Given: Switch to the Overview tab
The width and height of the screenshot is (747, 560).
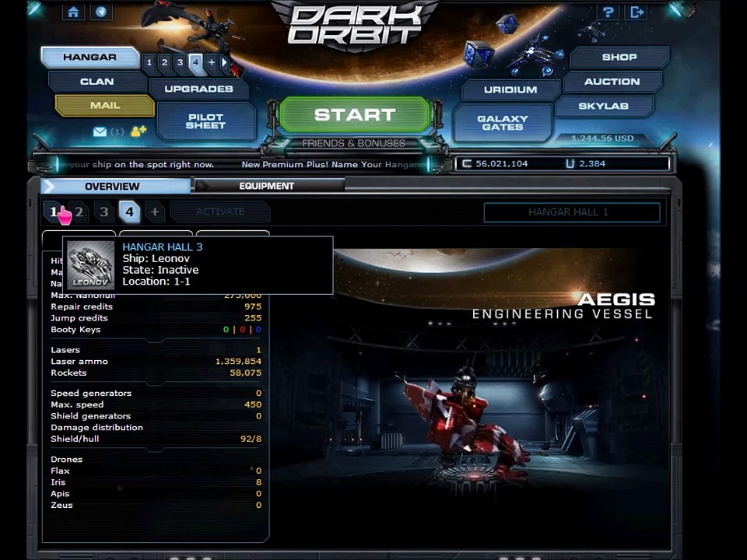Looking at the screenshot, I should [x=115, y=186].
